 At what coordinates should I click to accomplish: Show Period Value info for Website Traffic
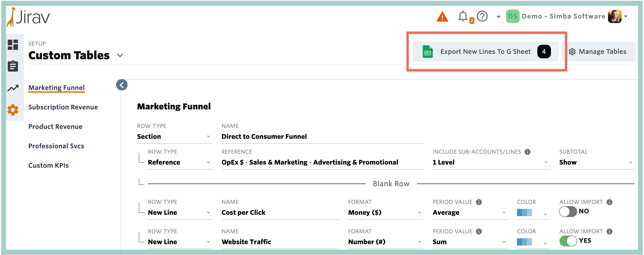click(x=479, y=231)
